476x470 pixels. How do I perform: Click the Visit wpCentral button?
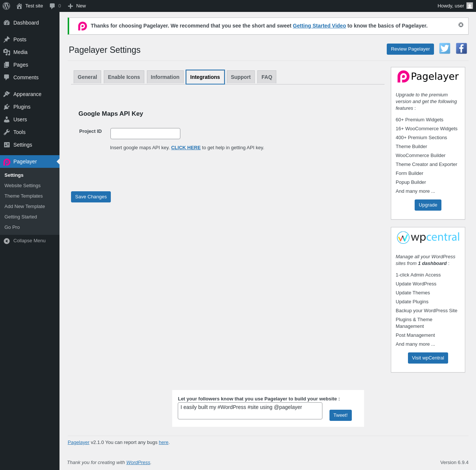pos(428,358)
